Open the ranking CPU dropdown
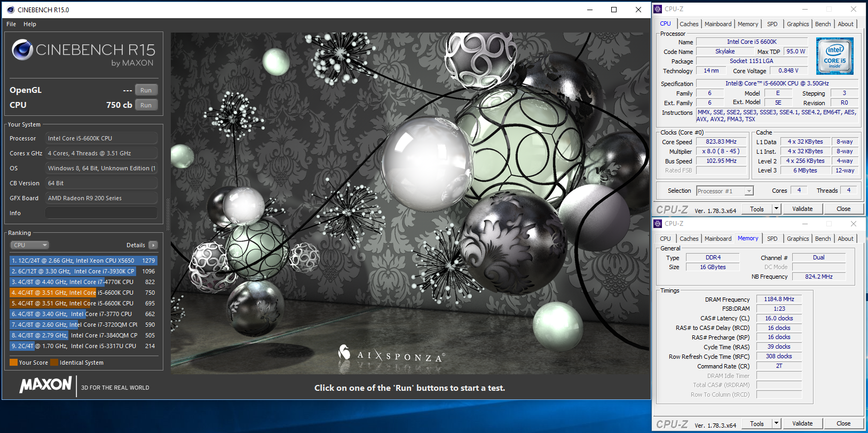This screenshot has width=868, height=433. (30, 245)
